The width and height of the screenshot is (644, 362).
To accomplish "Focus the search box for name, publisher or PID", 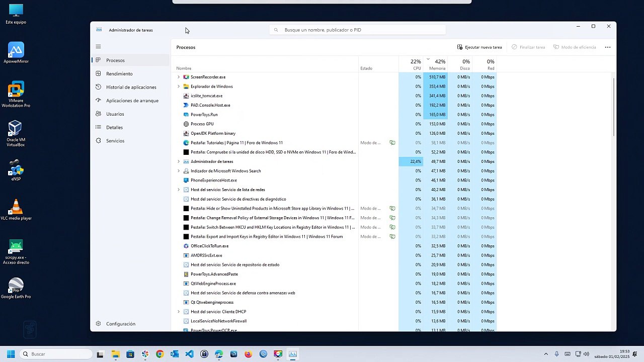I will (358, 30).
